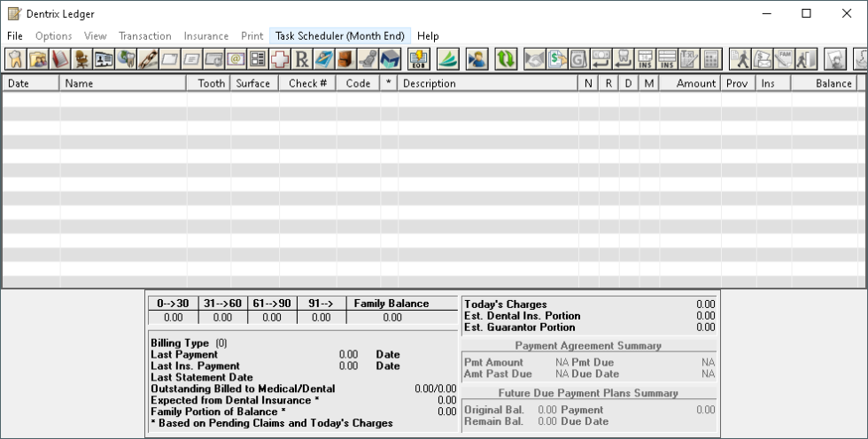Open Task Scheduler (Month End) menu
Screen dimensions: 868x439
point(340,36)
